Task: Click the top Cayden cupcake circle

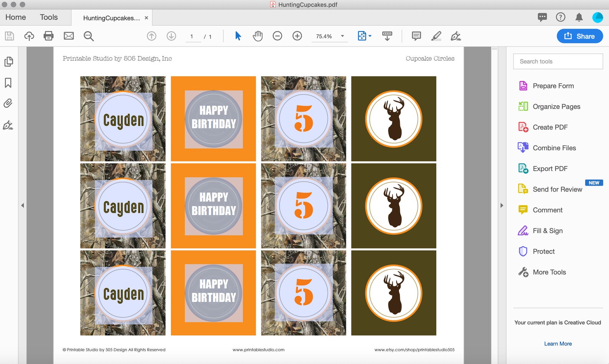Action: click(x=123, y=119)
